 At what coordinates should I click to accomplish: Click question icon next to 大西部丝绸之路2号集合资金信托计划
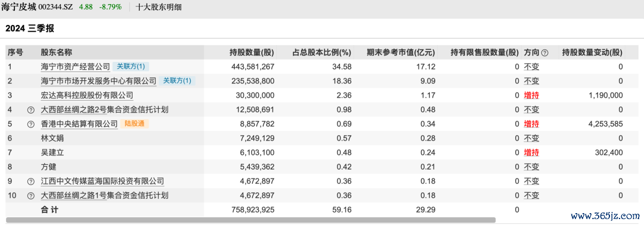(30, 110)
